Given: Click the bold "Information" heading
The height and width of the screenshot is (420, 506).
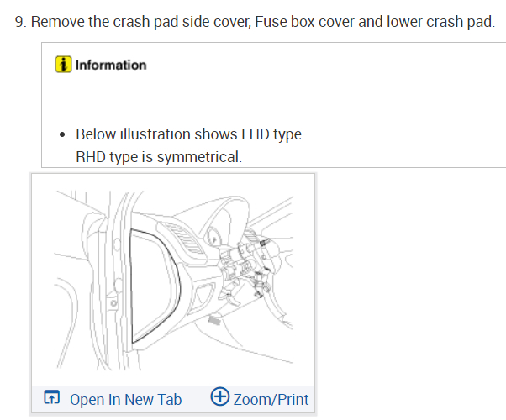Looking at the screenshot, I should click(111, 65).
